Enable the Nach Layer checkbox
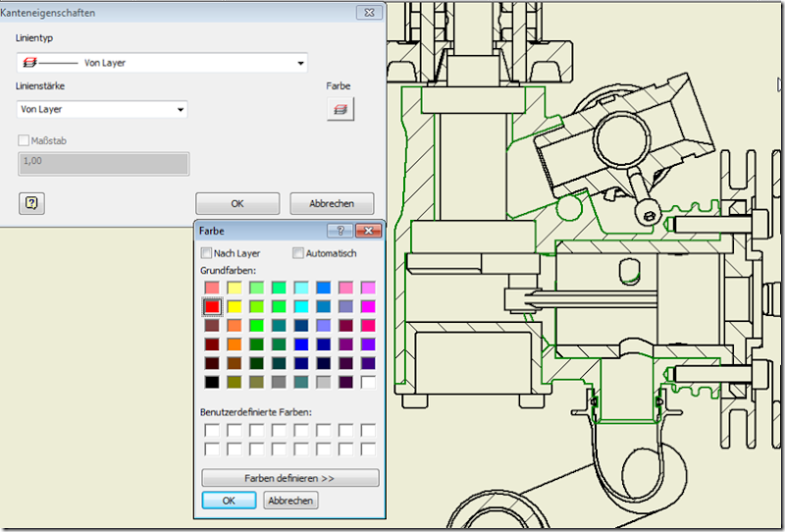Viewport: 785px width, 532px height. click(206, 253)
